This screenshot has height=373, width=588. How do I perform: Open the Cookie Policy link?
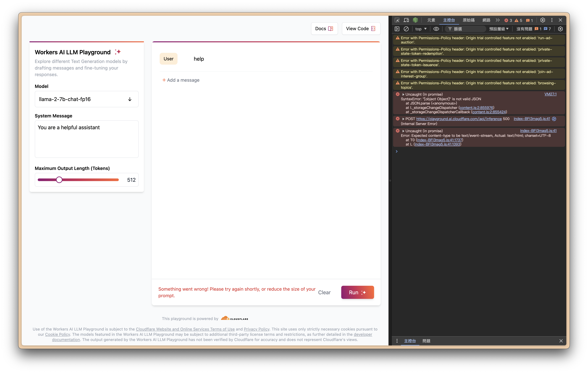pyautogui.click(x=58, y=334)
